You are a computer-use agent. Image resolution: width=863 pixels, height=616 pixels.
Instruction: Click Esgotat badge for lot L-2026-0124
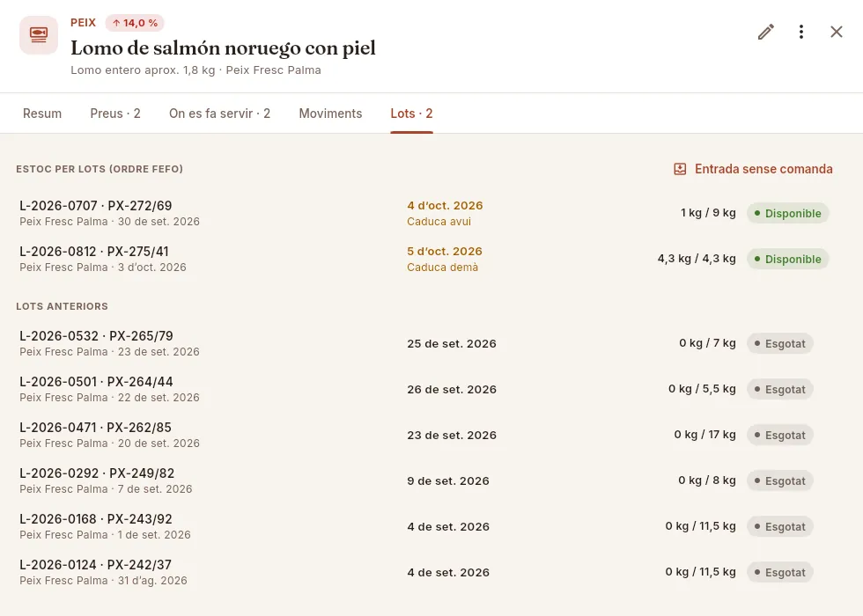(x=780, y=572)
